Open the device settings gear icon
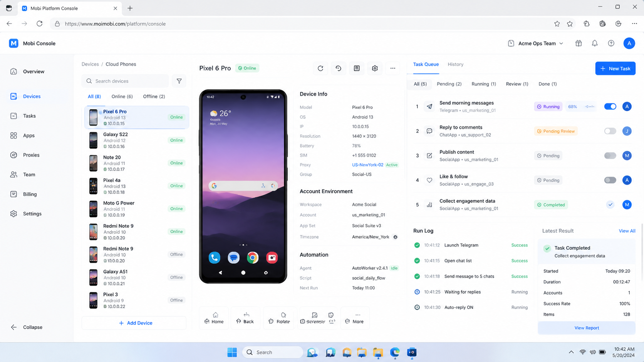The height and width of the screenshot is (362, 644). [375, 68]
